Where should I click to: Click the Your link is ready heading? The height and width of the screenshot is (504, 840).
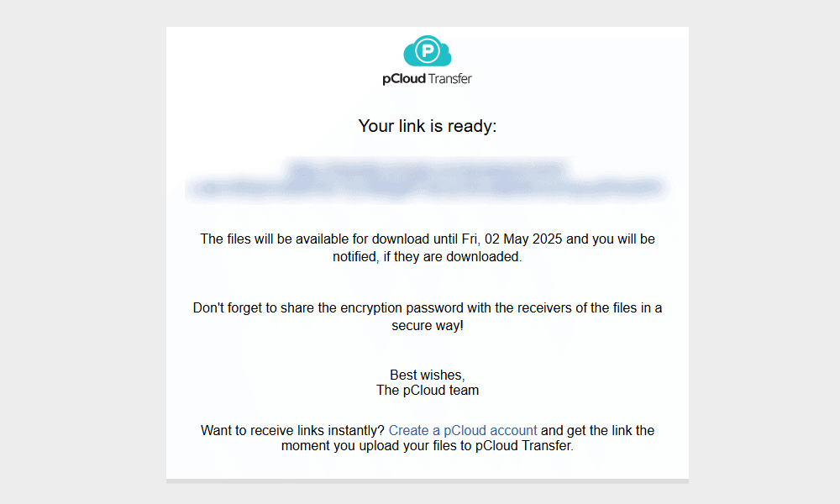click(428, 126)
